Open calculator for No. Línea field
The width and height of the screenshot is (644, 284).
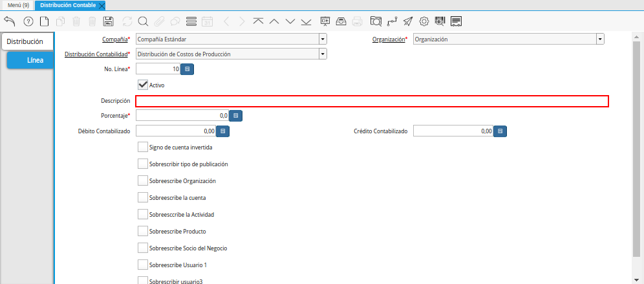188,69
